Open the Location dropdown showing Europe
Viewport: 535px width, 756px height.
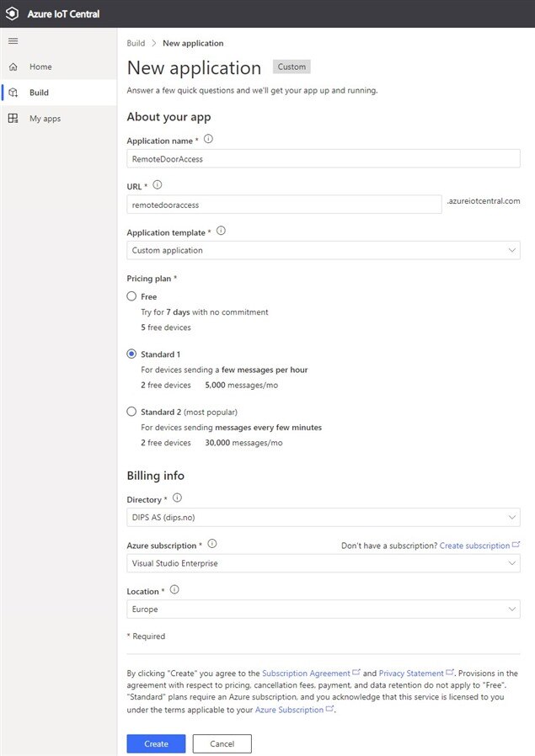tap(324, 610)
